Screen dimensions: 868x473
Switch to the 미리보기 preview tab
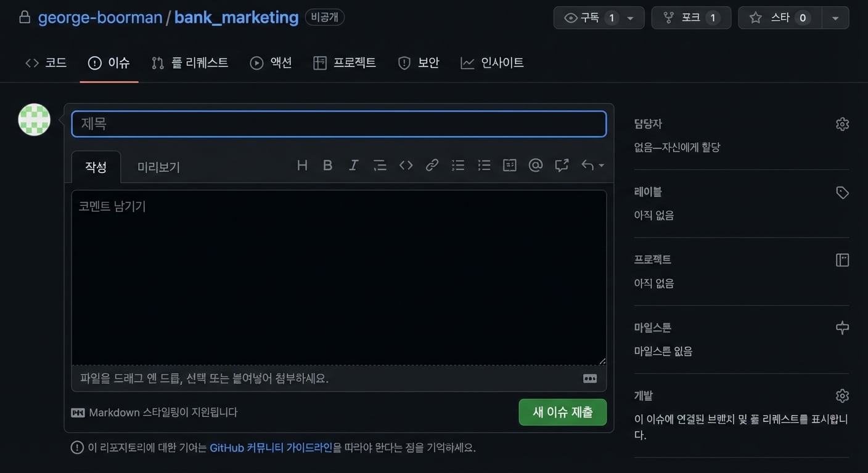click(158, 167)
